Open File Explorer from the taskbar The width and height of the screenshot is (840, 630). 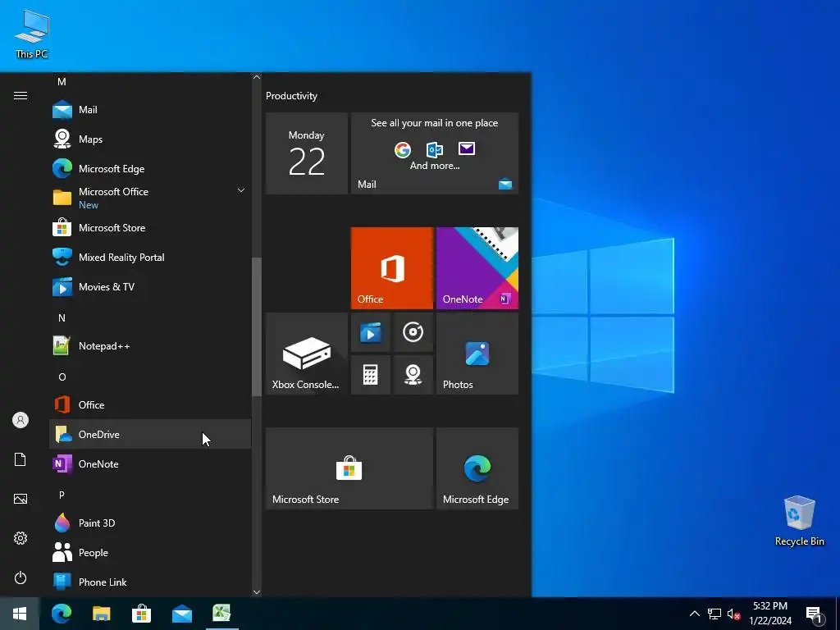click(x=101, y=614)
